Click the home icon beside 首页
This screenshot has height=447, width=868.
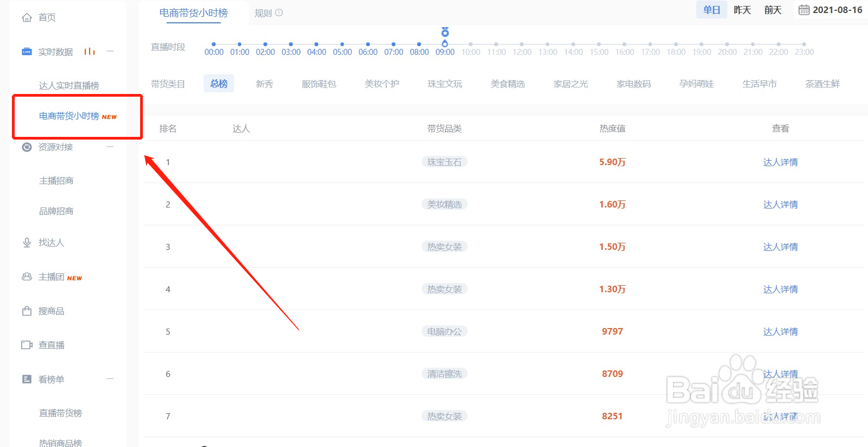(x=27, y=17)
